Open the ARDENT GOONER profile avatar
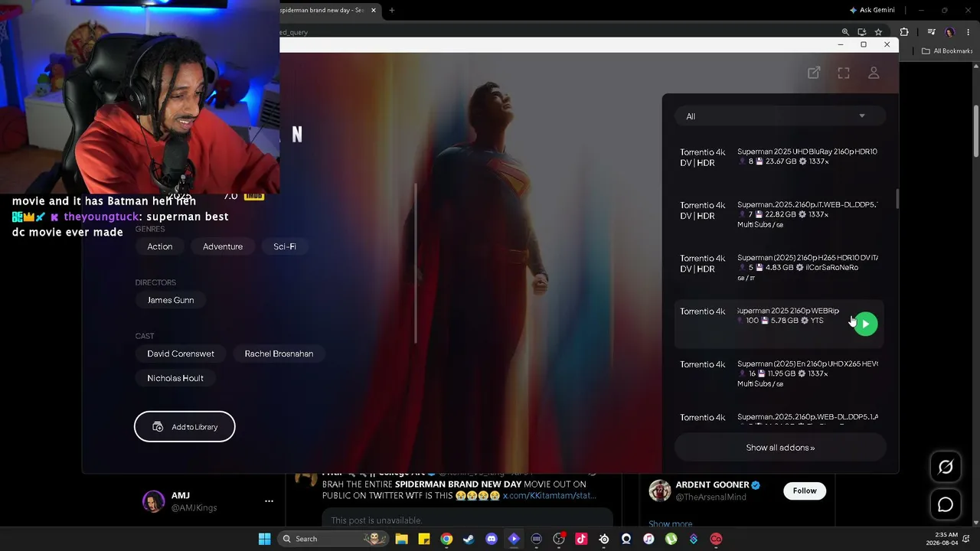This screenshot has width=980, height=551. (x=660, y=491)
